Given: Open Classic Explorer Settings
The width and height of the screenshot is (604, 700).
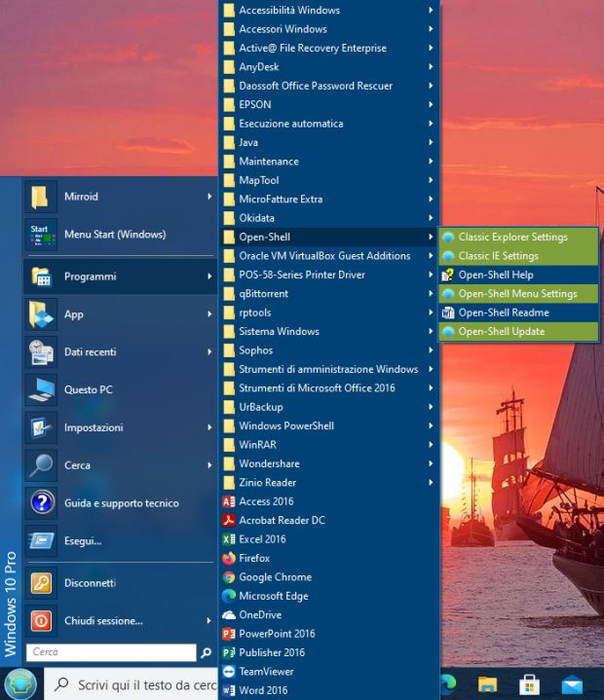Looking at the screenshot, I should [x=518, y=237].
